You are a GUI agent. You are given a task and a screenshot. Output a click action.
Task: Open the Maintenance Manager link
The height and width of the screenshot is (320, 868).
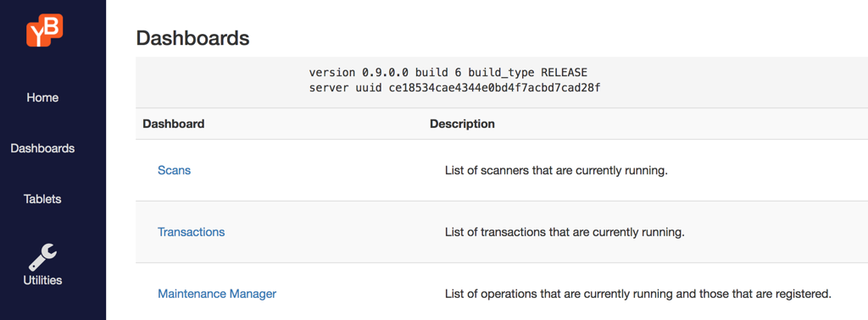click(217, 294)
